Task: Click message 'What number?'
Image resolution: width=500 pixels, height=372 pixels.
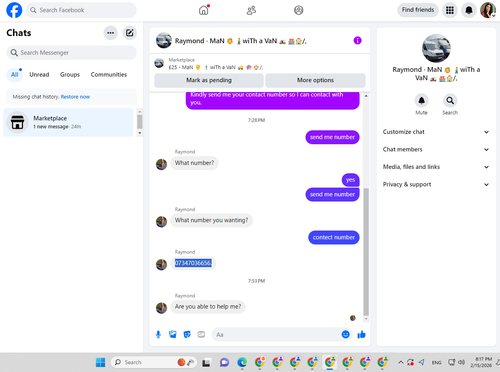Action: (x=194, y=163)
